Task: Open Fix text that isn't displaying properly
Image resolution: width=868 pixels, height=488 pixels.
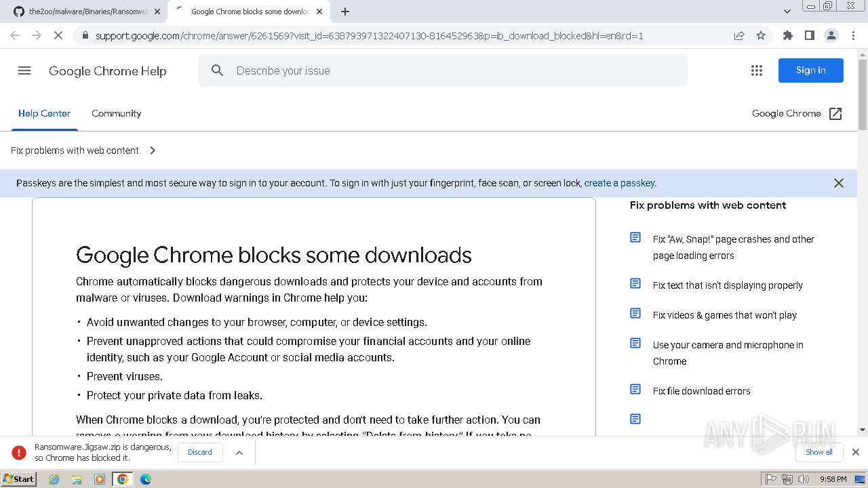Action: click(x=728, y=285)
